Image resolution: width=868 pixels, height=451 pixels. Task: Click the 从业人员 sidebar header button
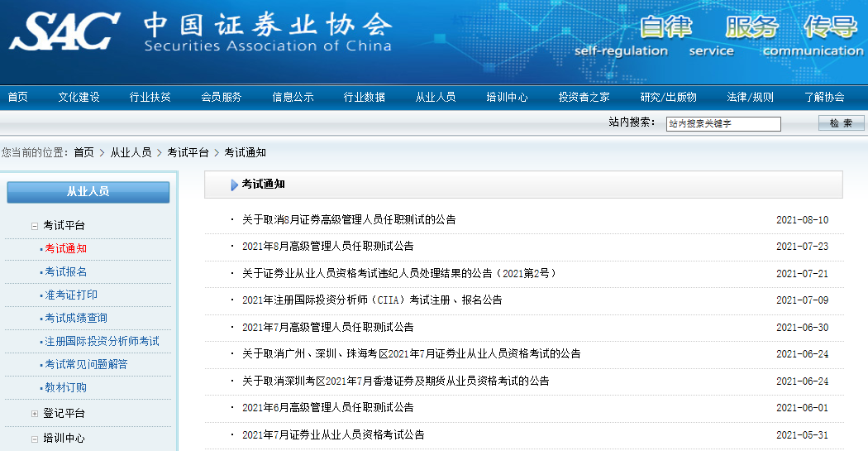click(88, 192)
